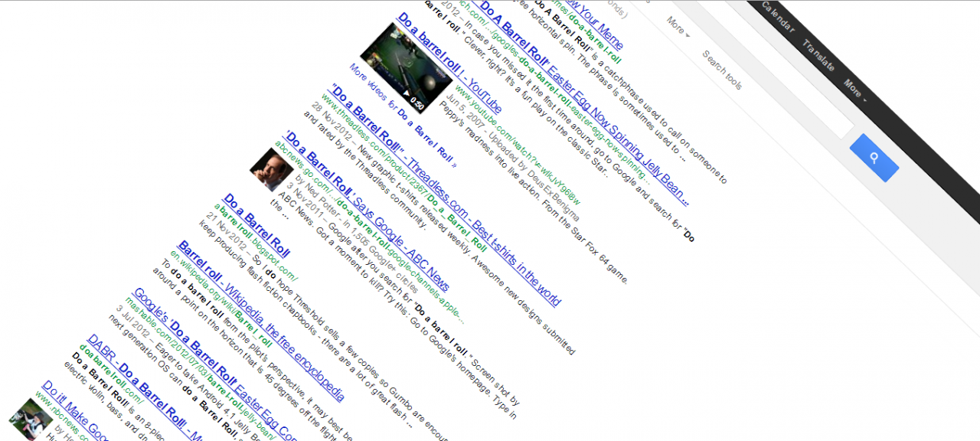This screenshot has height=441, width=980.
Task: Click the ABC News author photo
Action: coord(272,169)
